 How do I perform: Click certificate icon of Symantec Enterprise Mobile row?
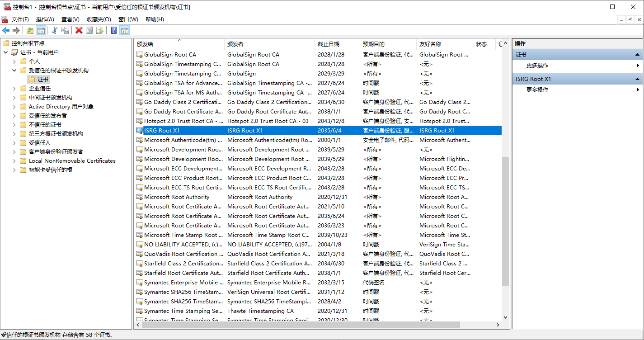coord(140,282)
